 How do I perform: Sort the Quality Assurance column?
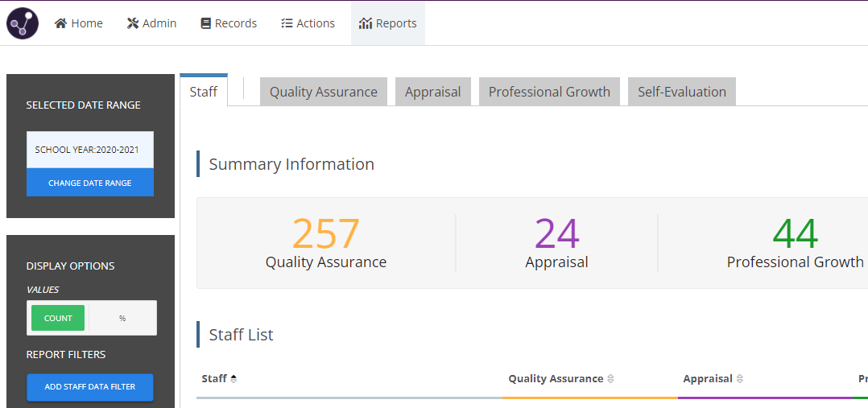(610, 379)
